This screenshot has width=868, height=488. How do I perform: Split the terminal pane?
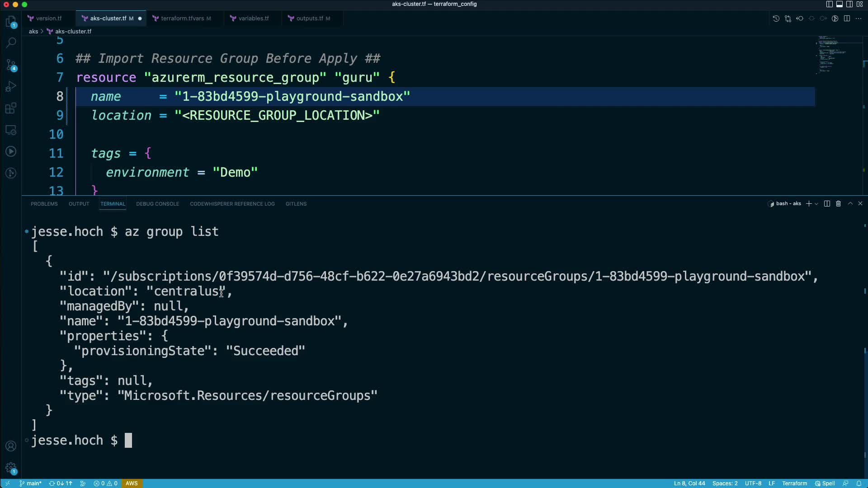pyautogui.click(x=827, y=204)
